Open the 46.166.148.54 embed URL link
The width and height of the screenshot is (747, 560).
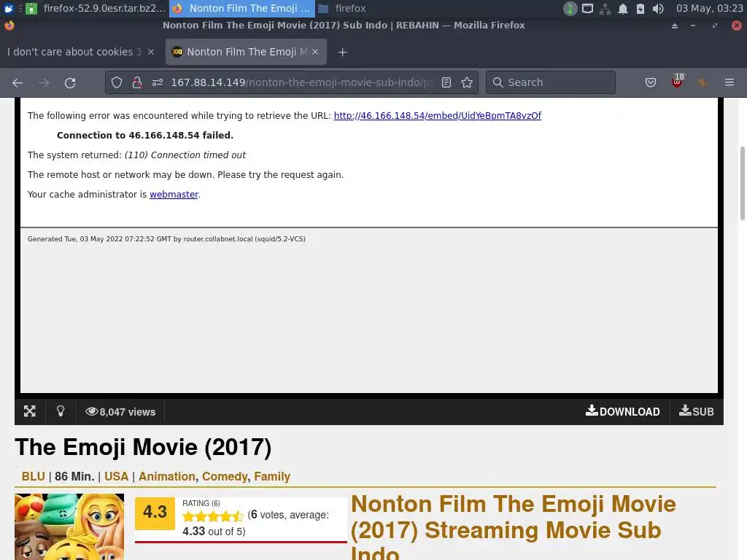pos(438,116)
